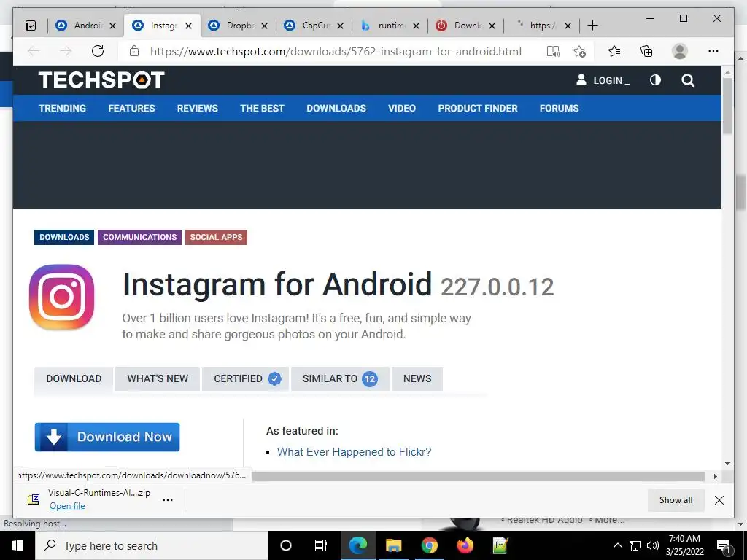Switch to the CapCut browser tab
Viewport: 747px width, 560px height.
click(314, 26)
